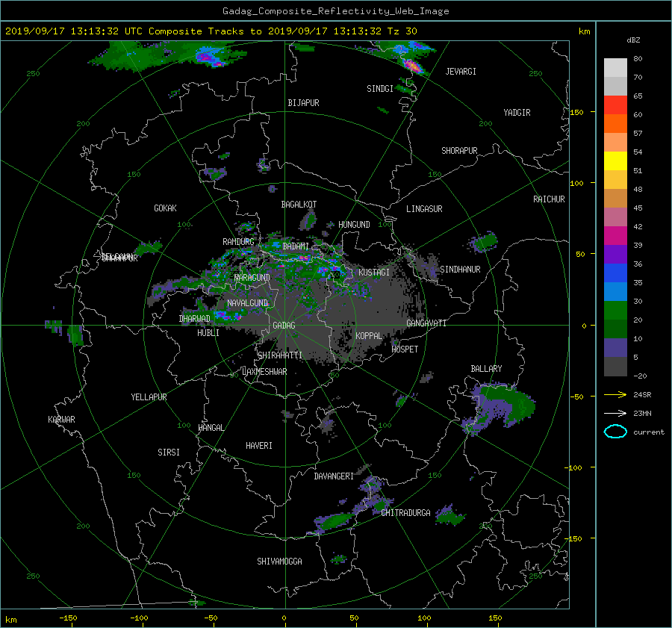672x628 pixels.
Task: Click the green 30 dBZ legend swatch
Action: (x=615, y=311)
